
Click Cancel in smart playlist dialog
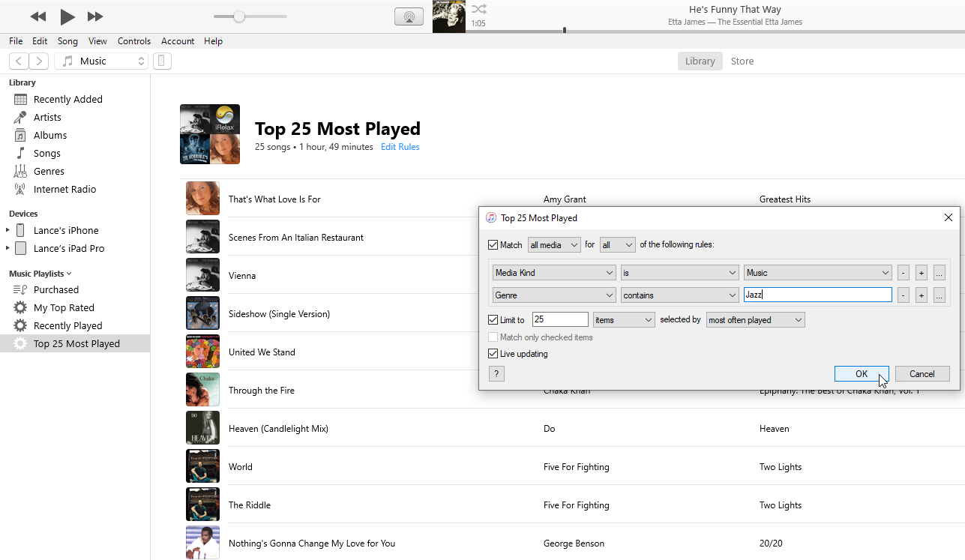pyautogui.click(x=922, y=374)
